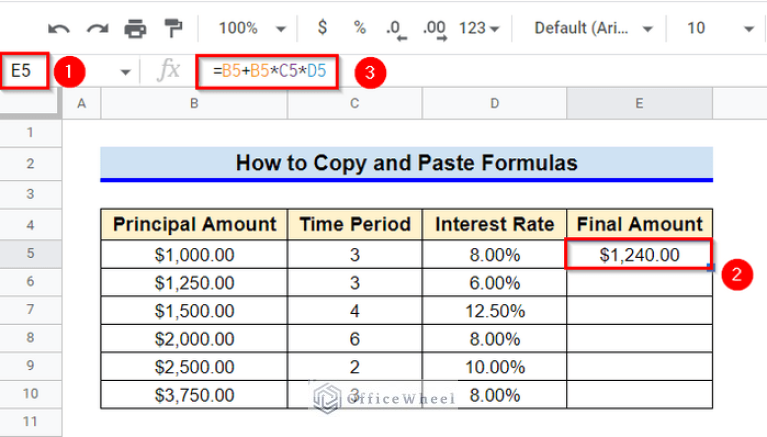The height and width of the screenshot is (437, 767).
Task: Click the empty Final Amount cell in row 7
Action: pyautogui.click(x=639, y=310)
